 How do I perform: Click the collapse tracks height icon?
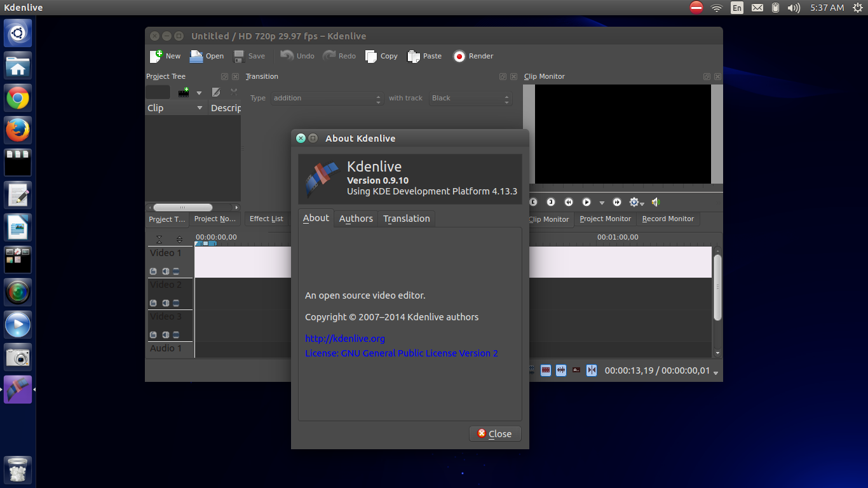[159, 240]
